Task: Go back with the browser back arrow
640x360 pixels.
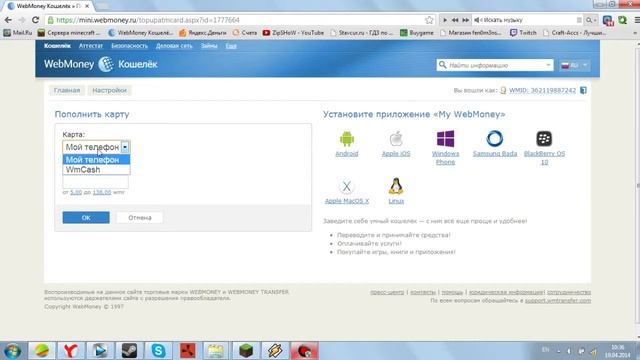Action: (8, 20)
